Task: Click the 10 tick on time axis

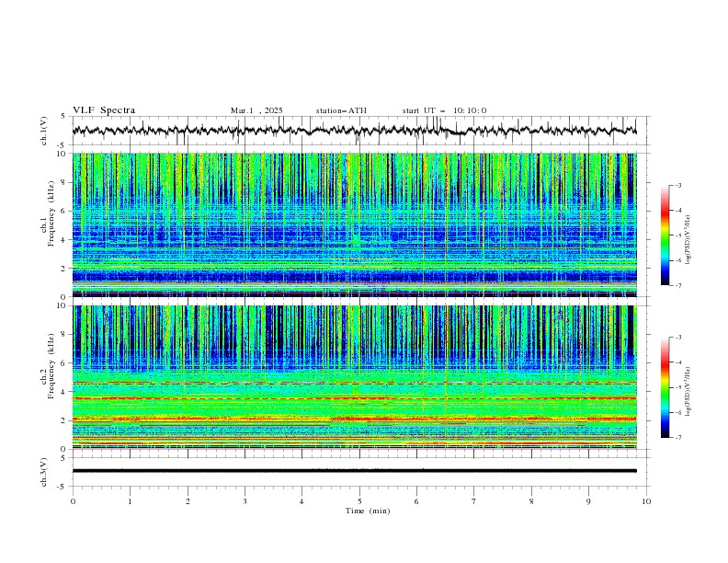Action: (646, 501)
